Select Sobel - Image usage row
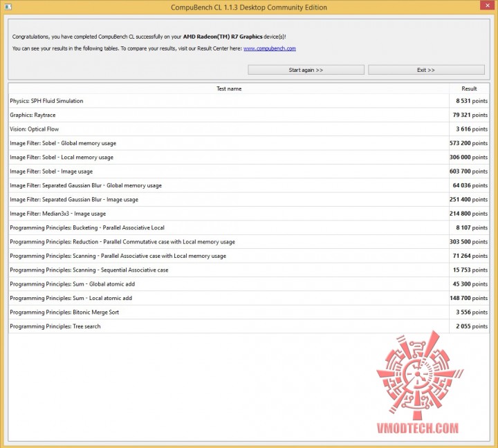This screenshot has height=448, width=498. 249,171
